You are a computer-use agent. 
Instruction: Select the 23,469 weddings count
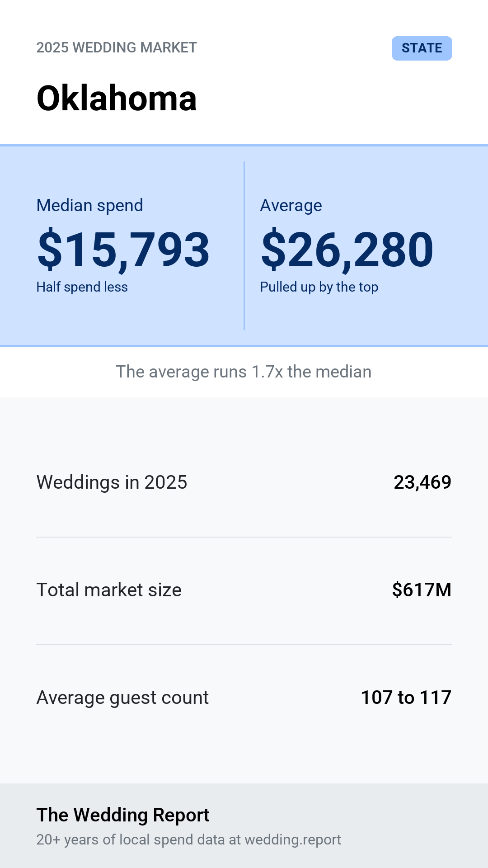click(x=422, y=482)
